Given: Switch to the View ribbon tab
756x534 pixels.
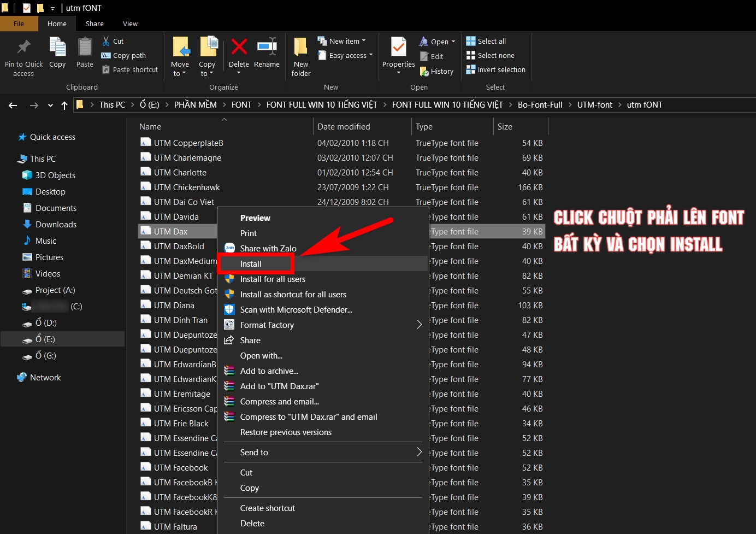Looking at the screenshot, I should click(x=130, y=24).
